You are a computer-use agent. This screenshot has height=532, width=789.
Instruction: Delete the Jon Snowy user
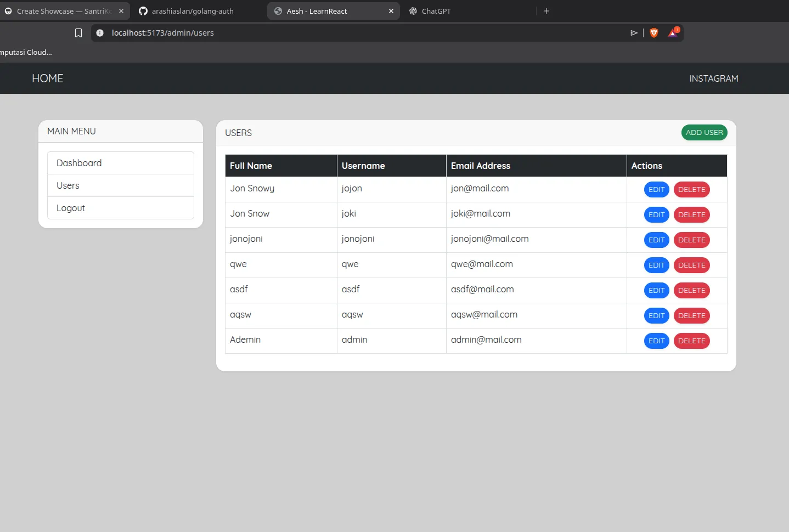tap(691, 189)
